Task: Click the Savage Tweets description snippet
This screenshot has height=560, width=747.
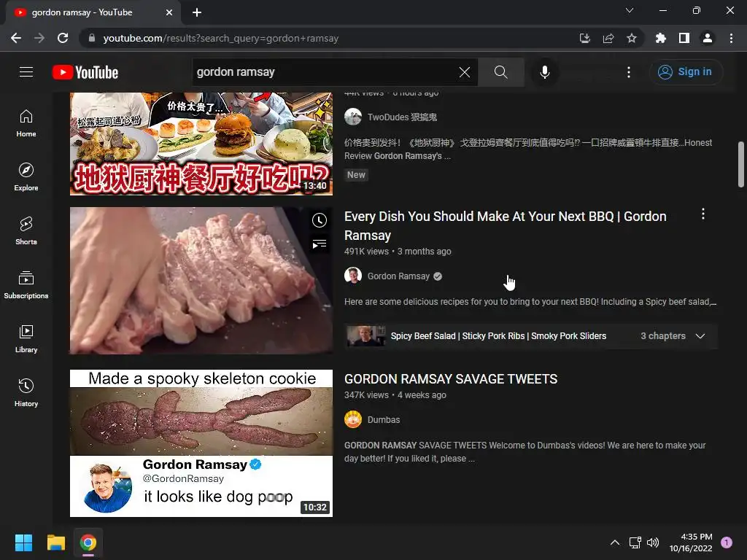Action: click(525, 452)
